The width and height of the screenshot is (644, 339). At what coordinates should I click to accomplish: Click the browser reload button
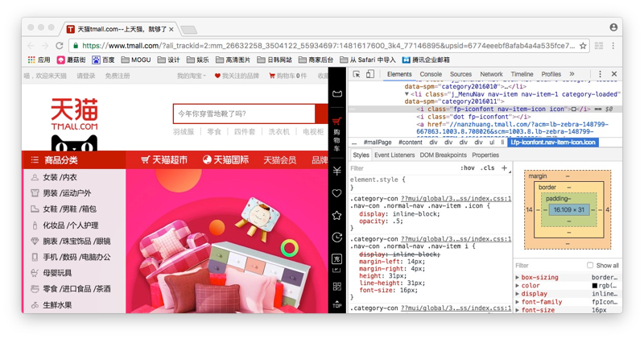tap(59, 46)
